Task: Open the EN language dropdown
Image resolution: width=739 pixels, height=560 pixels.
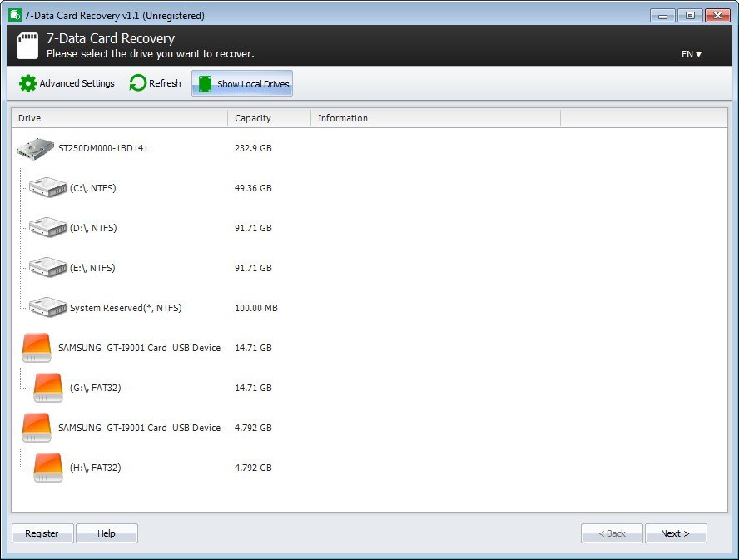Action: coord(692,53)
